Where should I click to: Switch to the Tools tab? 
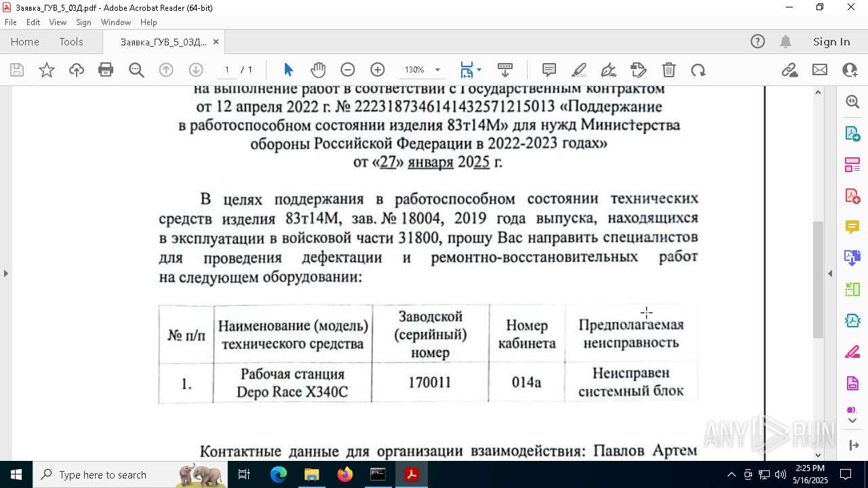pos(71,41)
